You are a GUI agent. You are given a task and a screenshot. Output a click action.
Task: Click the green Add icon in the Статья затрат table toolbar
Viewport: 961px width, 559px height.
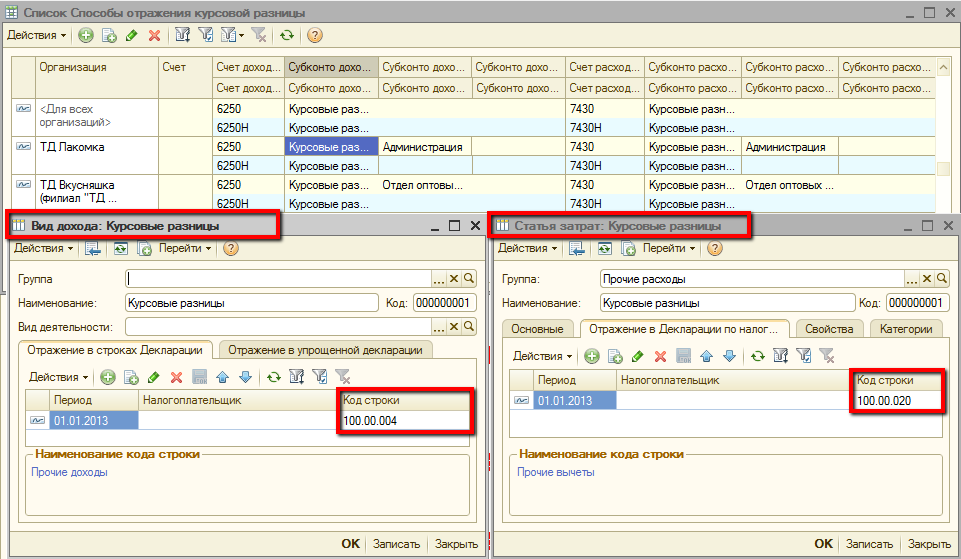pos(592,356)
